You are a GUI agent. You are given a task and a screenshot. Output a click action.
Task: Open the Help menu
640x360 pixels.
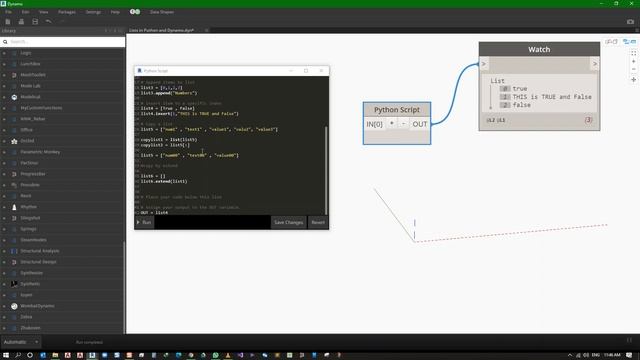click(115, 12)
